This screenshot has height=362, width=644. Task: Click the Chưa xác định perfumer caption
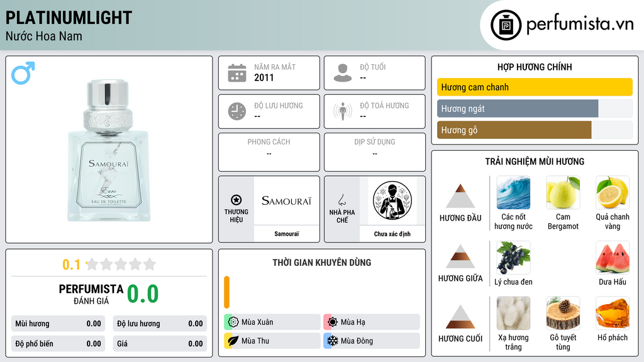tap(392, 234)
